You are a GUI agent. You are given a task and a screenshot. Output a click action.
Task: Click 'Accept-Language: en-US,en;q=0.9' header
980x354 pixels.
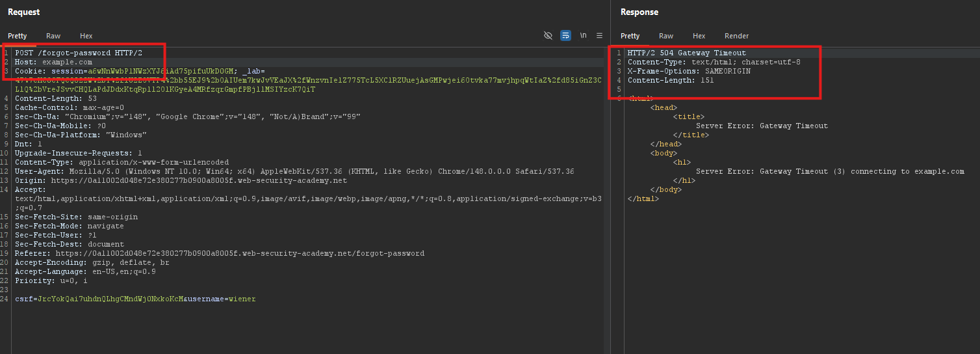85,271
